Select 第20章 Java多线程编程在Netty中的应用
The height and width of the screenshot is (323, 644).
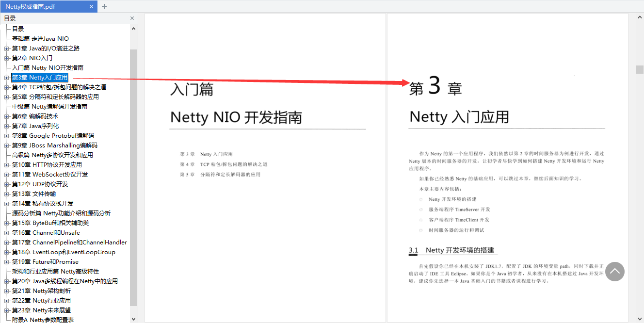point(65,281)
